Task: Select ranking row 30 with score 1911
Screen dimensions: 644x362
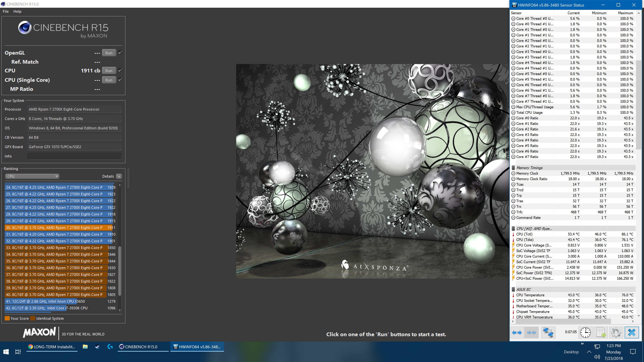Action: (60, 228)
